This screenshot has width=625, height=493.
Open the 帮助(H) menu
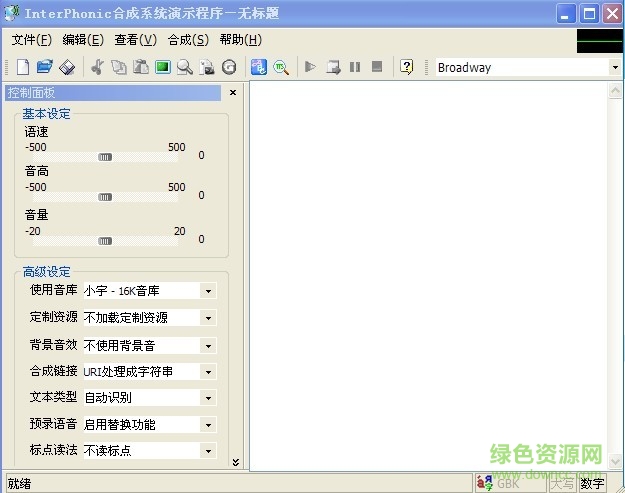tap(240, 40)
